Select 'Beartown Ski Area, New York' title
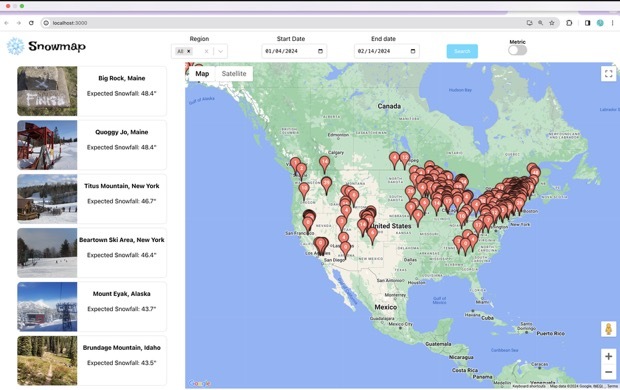620x390 pixels. [122, 240]
